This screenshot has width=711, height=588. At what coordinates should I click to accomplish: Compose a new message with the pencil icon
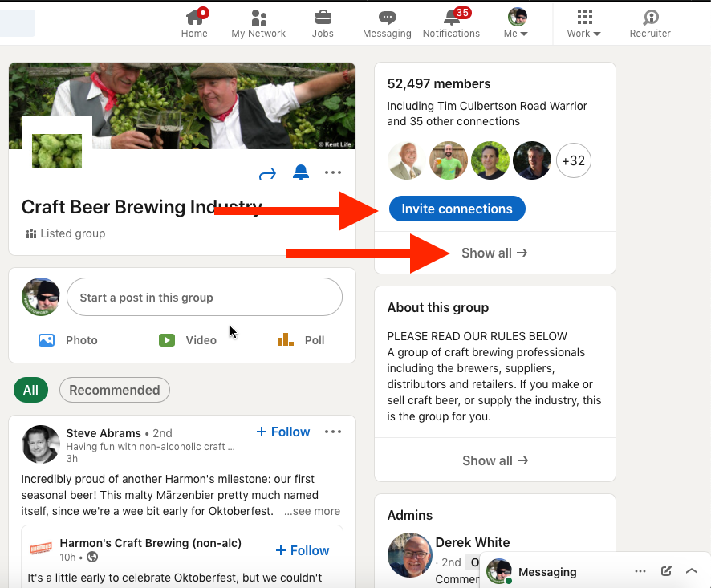click(x=666, y=571)
